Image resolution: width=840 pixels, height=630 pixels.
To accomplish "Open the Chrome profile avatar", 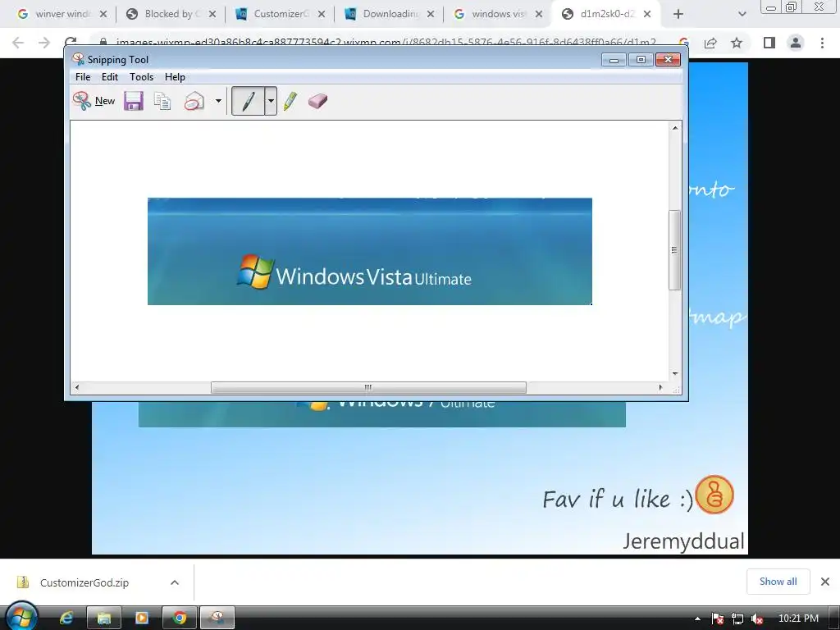I will (796, 43).
